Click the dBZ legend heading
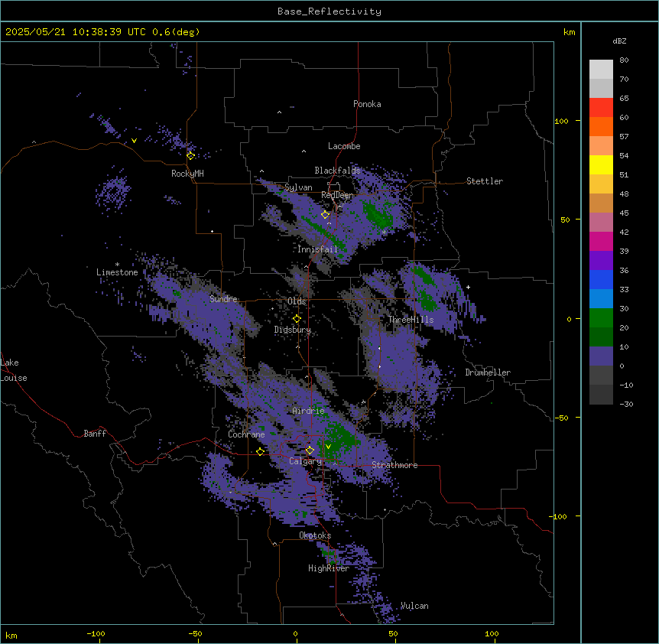Viewport: 659px width, 644px height. click(x=619, y=41)
